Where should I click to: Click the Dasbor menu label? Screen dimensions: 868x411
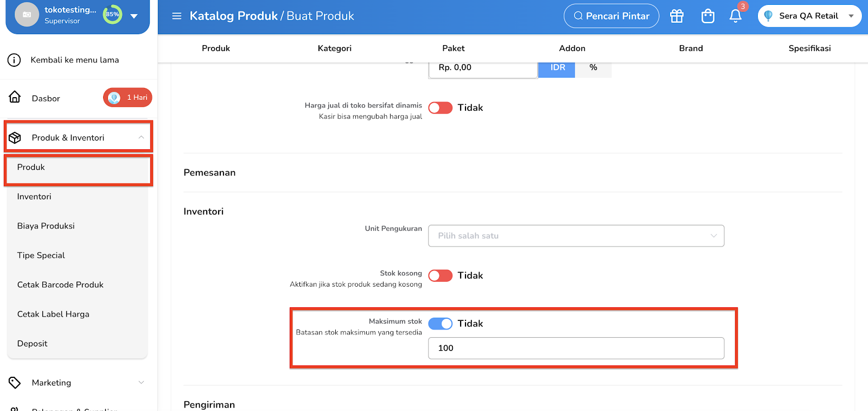coord(46,98)
